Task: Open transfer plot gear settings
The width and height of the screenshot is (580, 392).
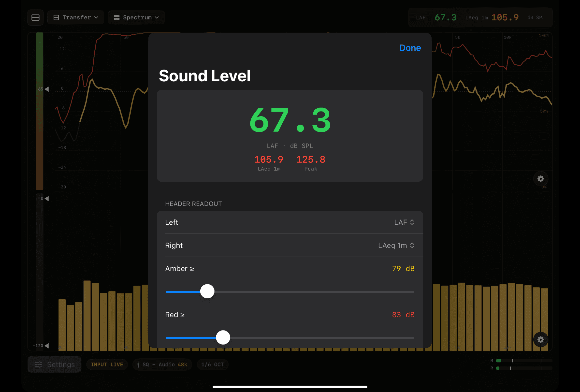Action: [541, 179]
